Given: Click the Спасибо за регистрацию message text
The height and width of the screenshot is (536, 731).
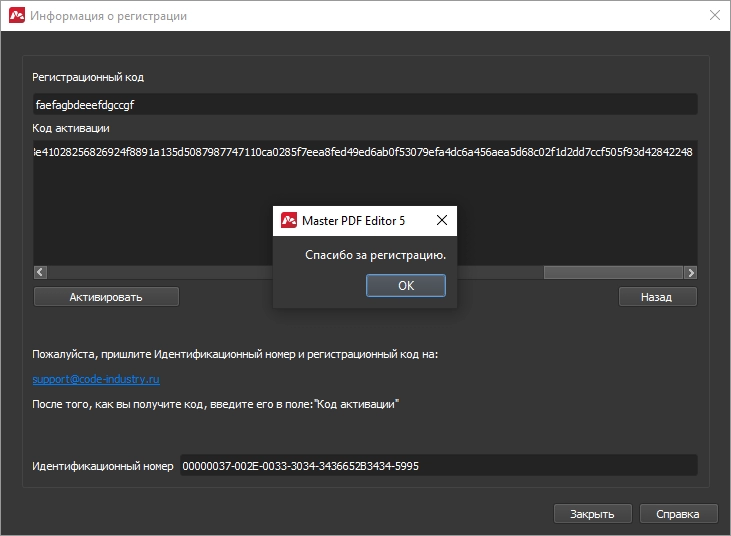Looking at the screenshot, I should (375, 255).
